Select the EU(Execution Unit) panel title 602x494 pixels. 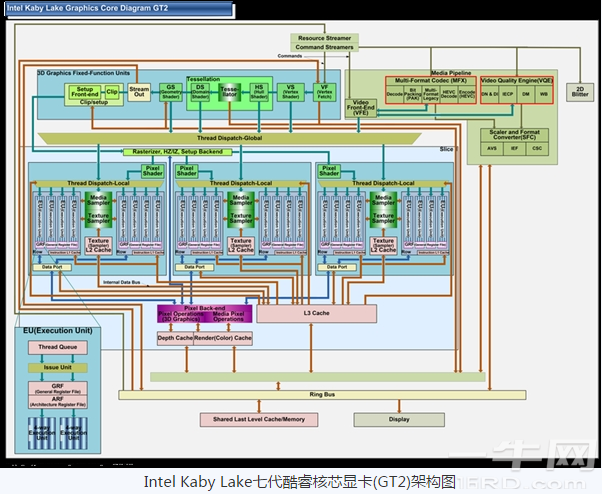pyautogui.click(x=58, y=330)
